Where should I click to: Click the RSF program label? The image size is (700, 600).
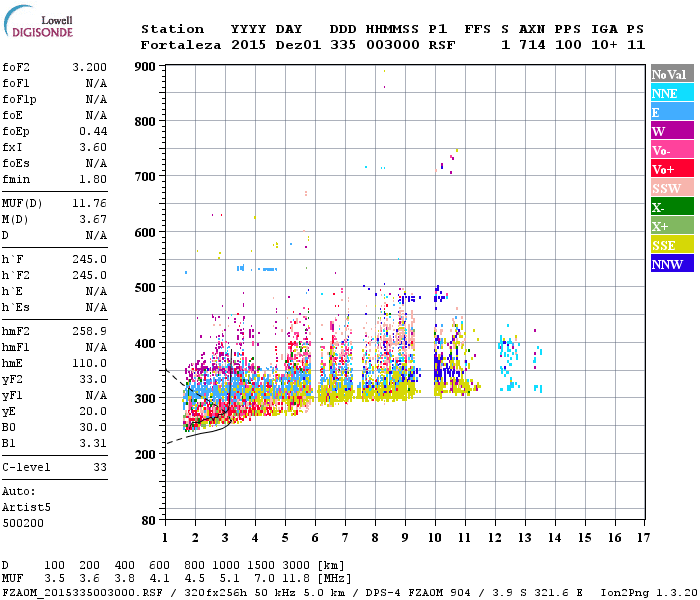click(442, 45)
